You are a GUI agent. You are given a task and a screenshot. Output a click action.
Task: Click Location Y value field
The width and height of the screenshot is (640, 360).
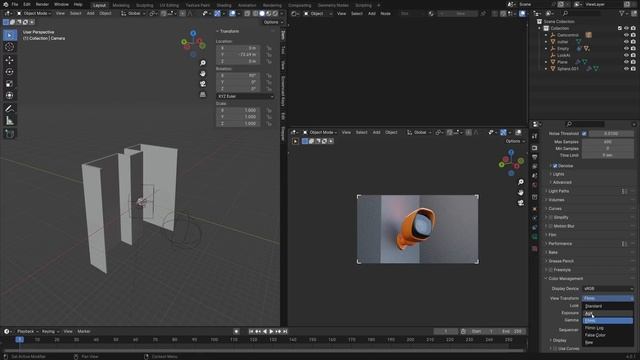pyautogui.click(x=238, y=55)
